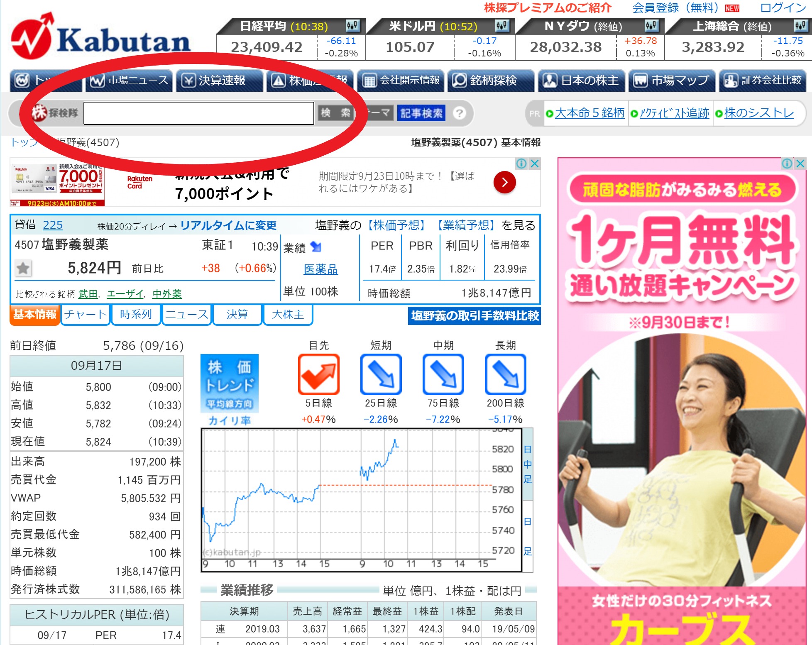This screenshot has height=645, width=812.
Task: Close the right sidebar fitness ad
Action: tap(800, 164)
